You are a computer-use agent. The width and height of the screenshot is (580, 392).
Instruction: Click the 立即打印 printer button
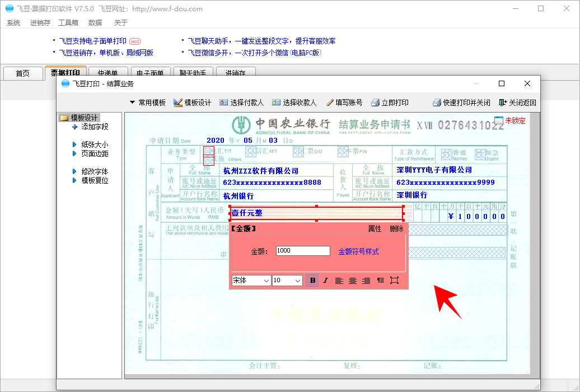[x=390, y=102]
